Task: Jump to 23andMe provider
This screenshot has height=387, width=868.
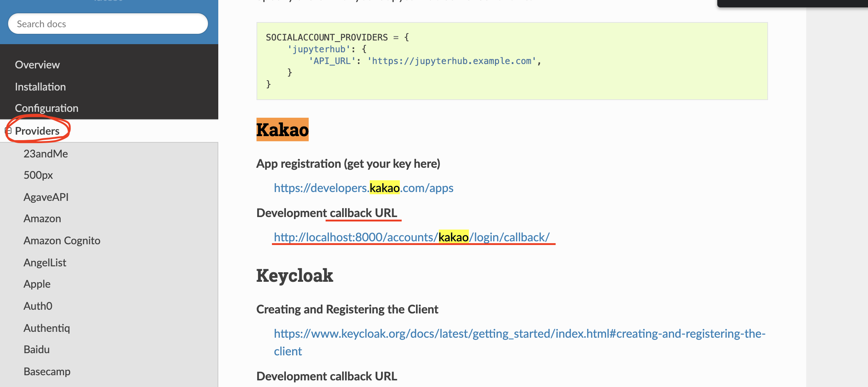Action: pyautogui.click(x=46, y=154)
